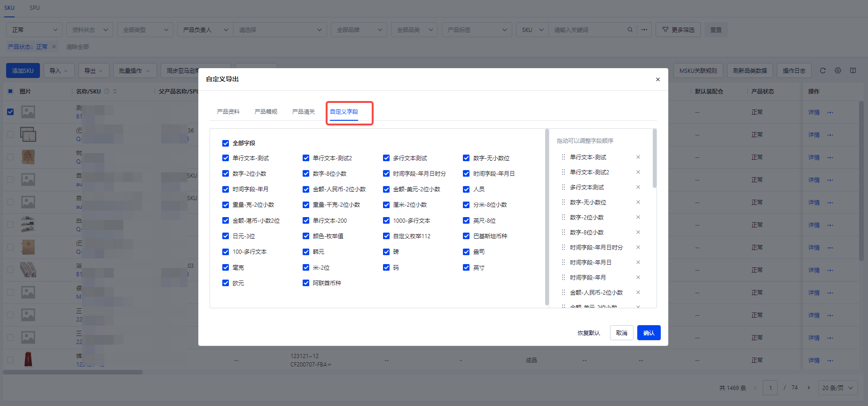Remove 数字-8位小数 from the selected field list
868x406 pixels.
pyautogui.click(x=638, y=233)
